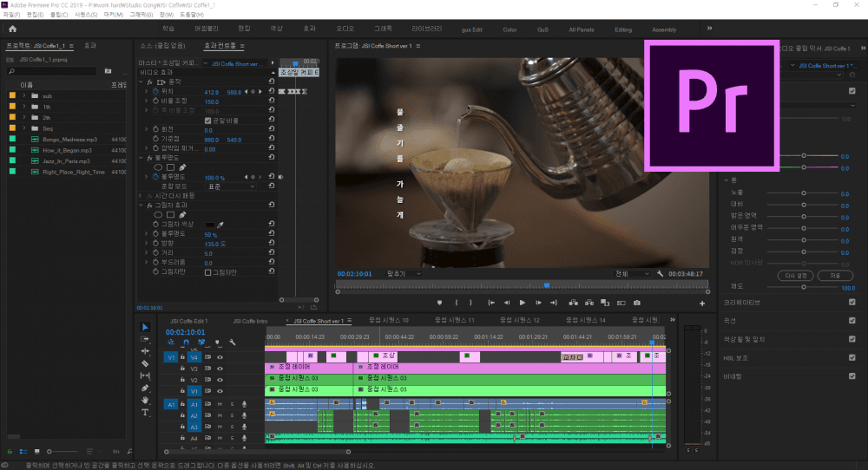
Task: Select the Pen tool in the timeline toolbox
Action: 145,388
